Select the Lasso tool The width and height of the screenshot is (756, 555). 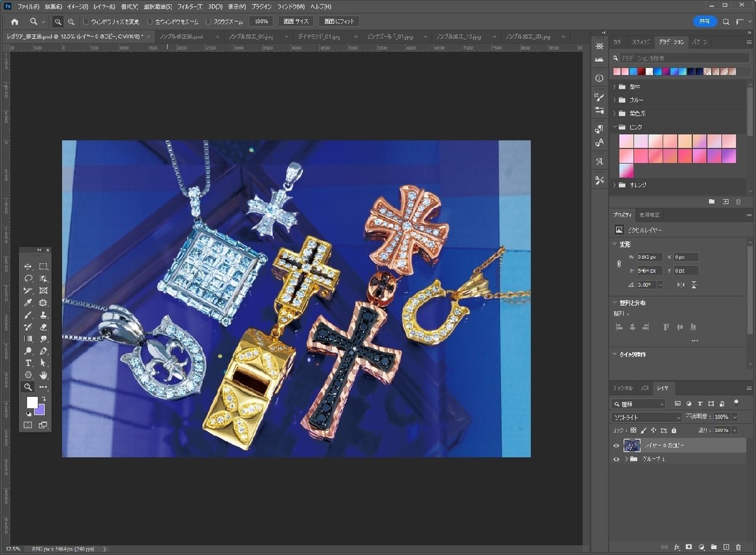pyautogui.click(x=28, y=278)
